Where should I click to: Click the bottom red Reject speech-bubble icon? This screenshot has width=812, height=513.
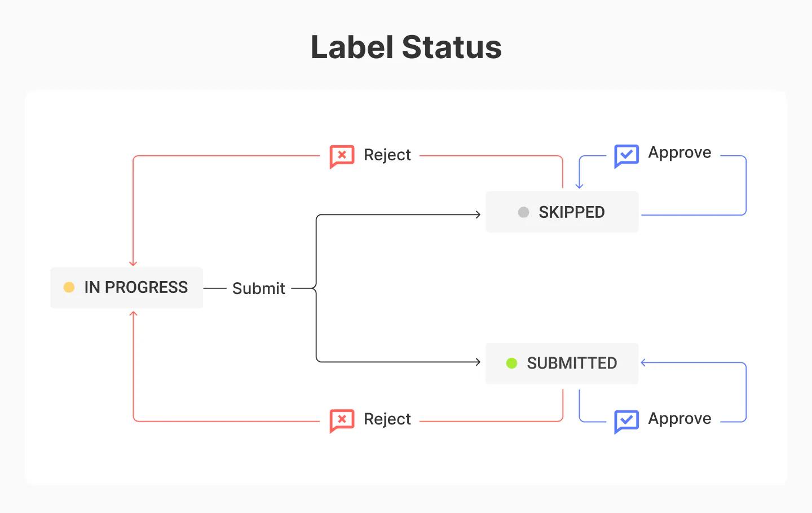tap(342, 420)
